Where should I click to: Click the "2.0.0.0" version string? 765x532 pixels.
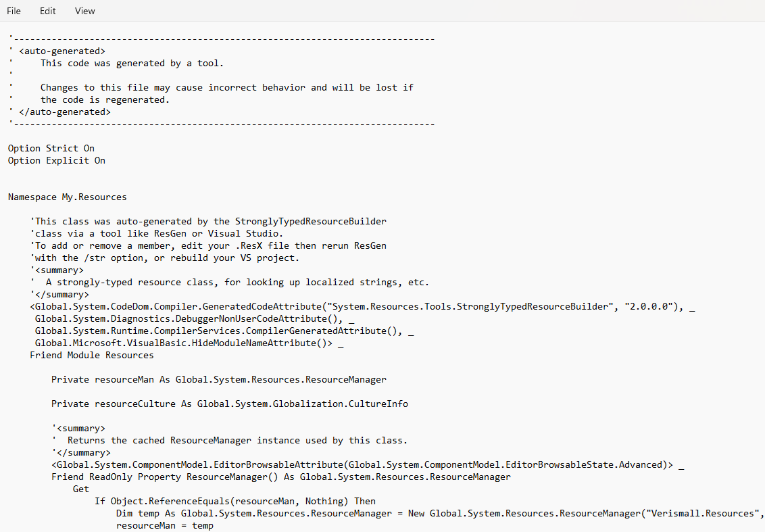click(x=651, y=307)
